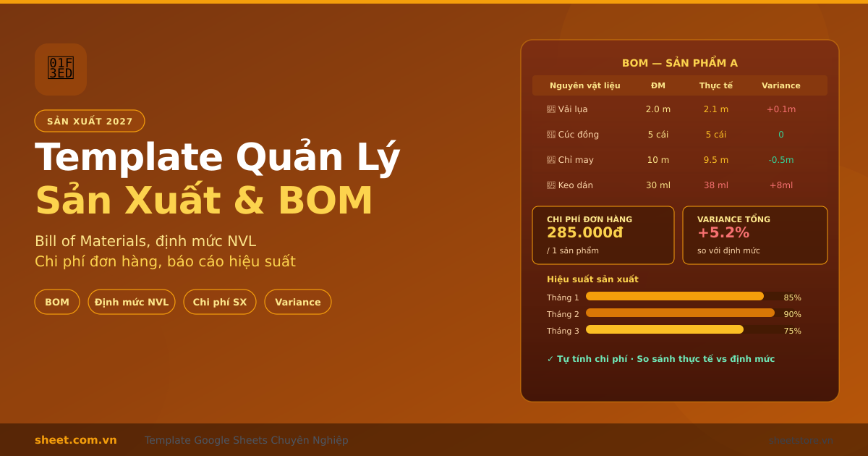This screenshot has height=456, width=868.
Task: Click the Variance tag pill
Action: pyautogui.click(x=298, y=302)
